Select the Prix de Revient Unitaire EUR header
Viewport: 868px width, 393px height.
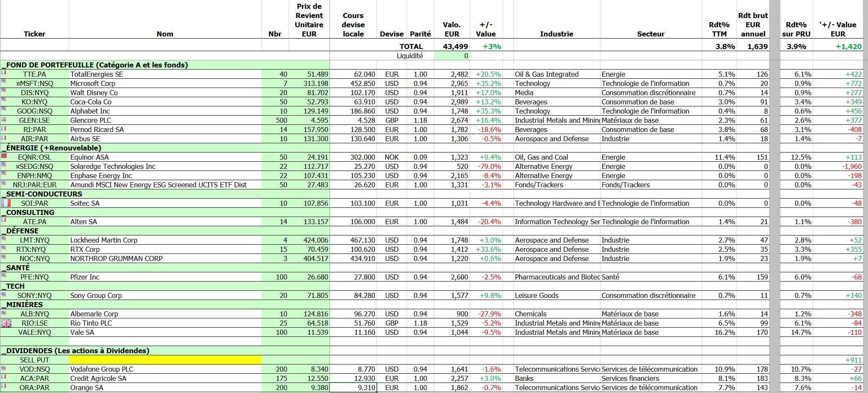(x=309, y=20)
